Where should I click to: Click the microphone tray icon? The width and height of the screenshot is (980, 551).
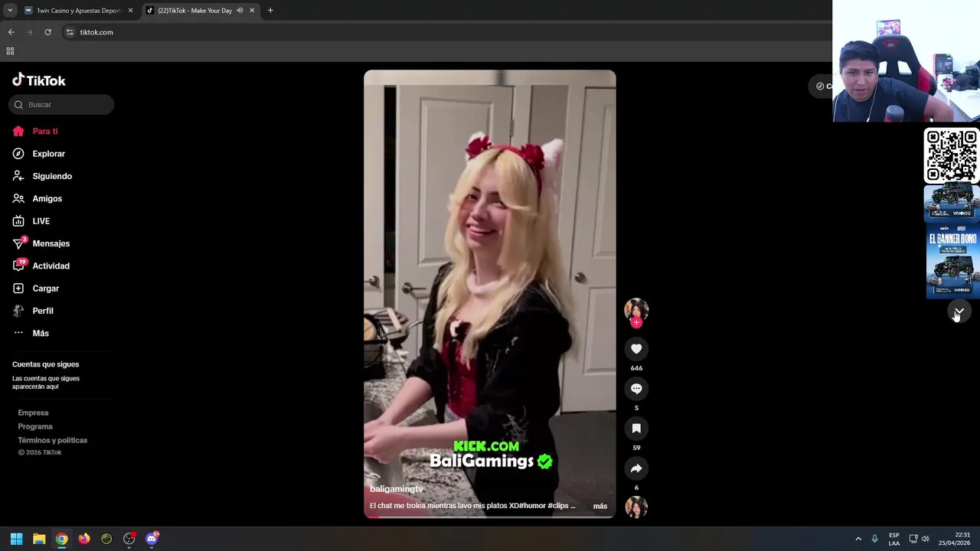tap(874, 539)
